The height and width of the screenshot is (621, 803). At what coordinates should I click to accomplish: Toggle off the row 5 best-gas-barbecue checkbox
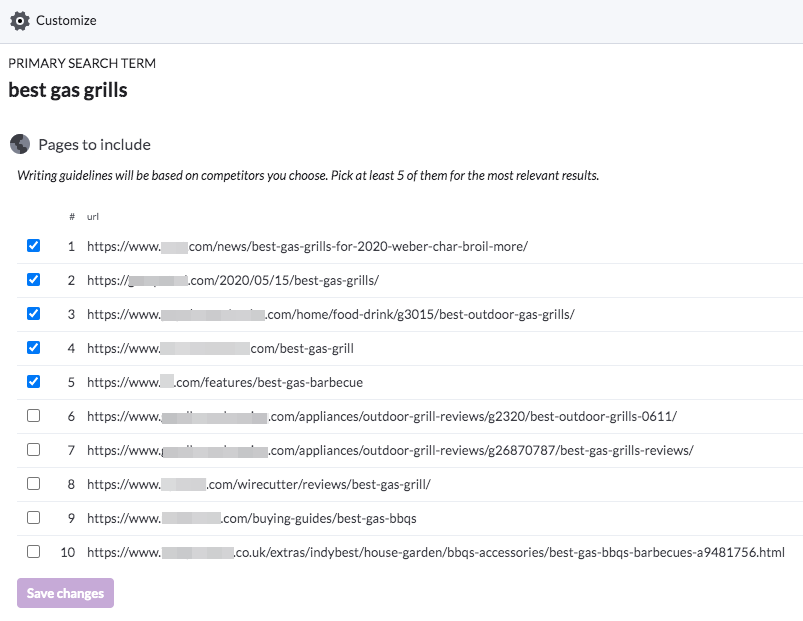[33, 381]
